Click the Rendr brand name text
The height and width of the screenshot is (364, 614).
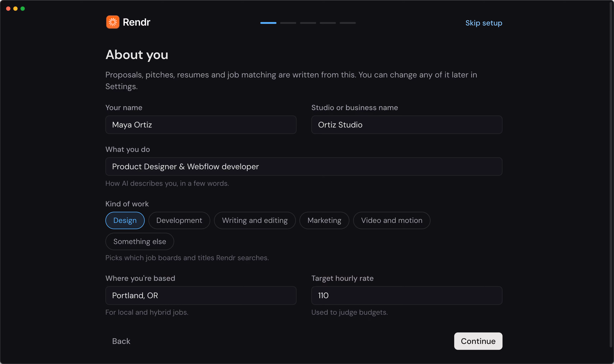point(136,22)
